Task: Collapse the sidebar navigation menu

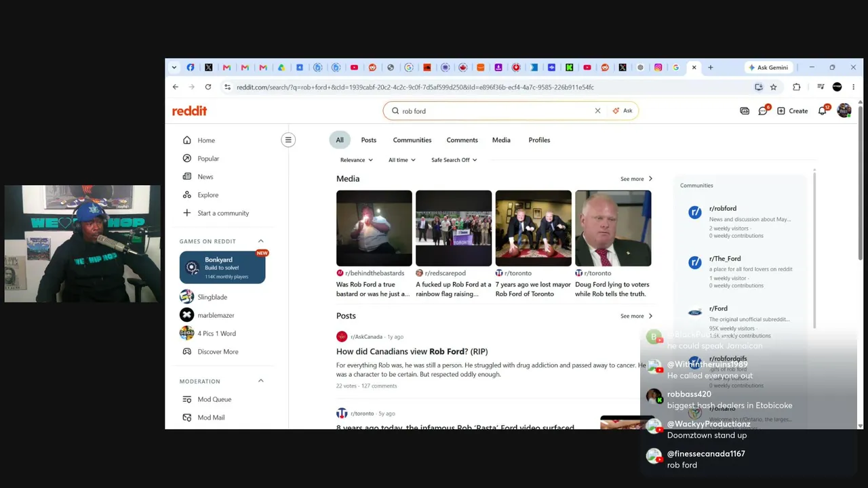Action: [288, 140]
